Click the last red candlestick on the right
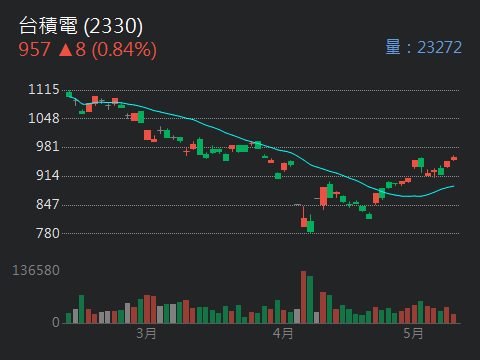Screen dimensions: 480x360 [x=454, y=158]
